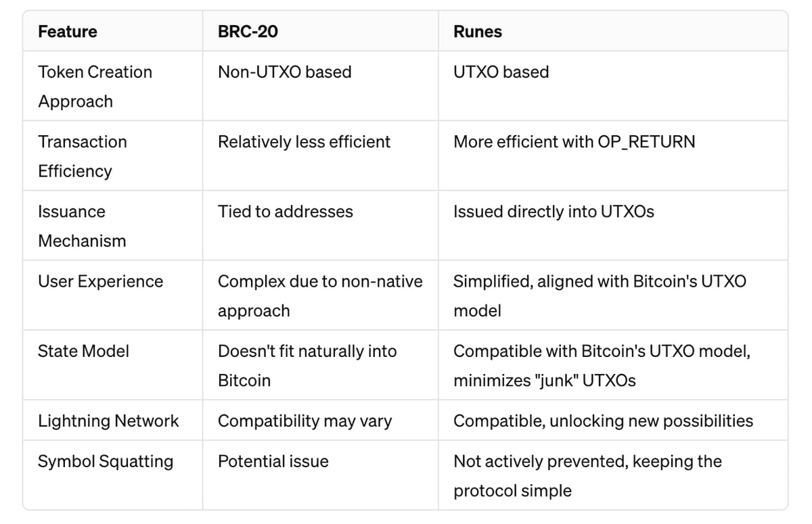
Task: Select the User Experience row label
Action: click(x=101, y=281)
